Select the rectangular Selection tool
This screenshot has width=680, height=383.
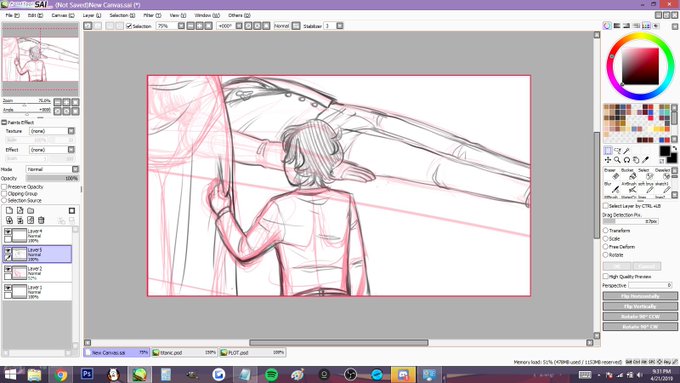tap(608, 151)
